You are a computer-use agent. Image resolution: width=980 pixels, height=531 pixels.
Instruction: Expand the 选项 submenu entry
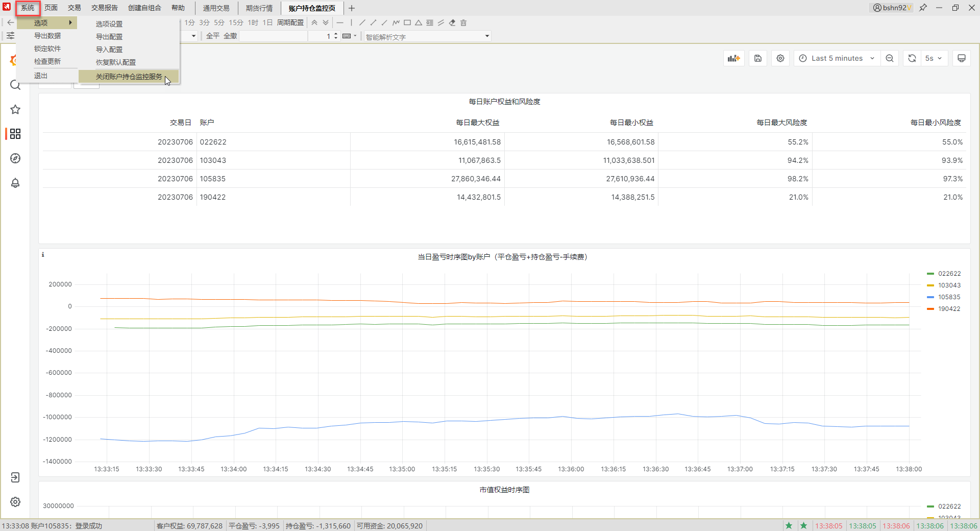click(47, 22)
